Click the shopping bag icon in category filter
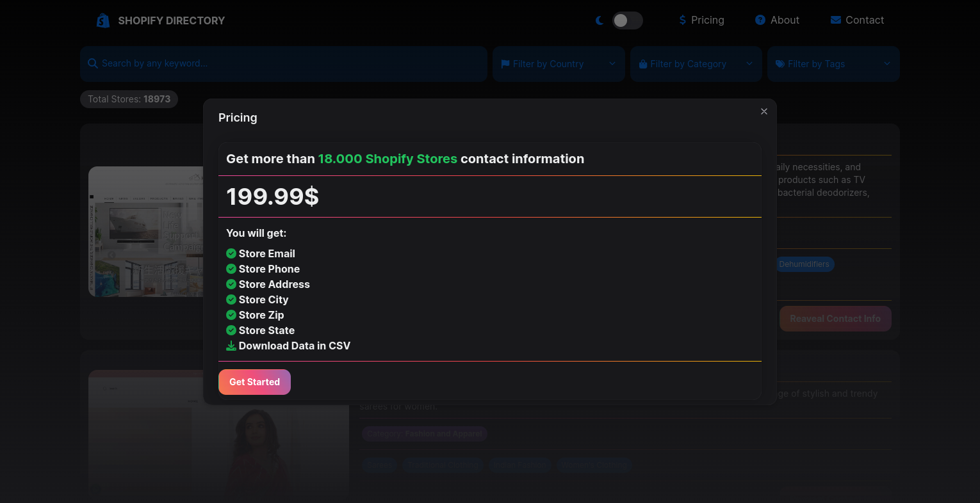Screen dimensions: 980x503 [x=643, y=64]
